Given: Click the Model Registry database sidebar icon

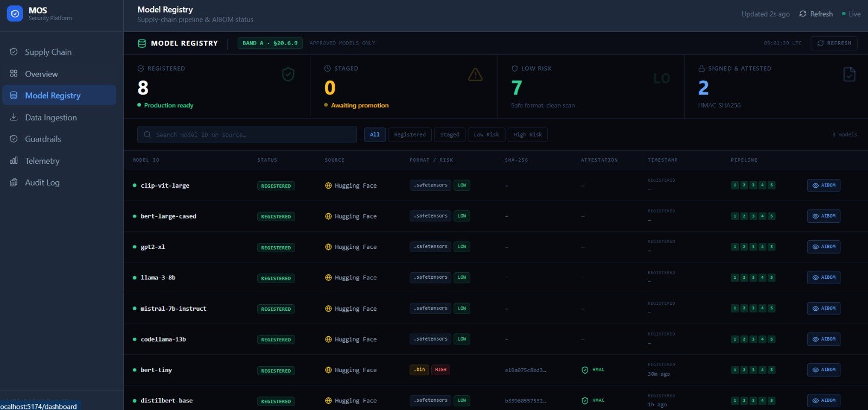Looking at the screenshot, I should 14,95.
